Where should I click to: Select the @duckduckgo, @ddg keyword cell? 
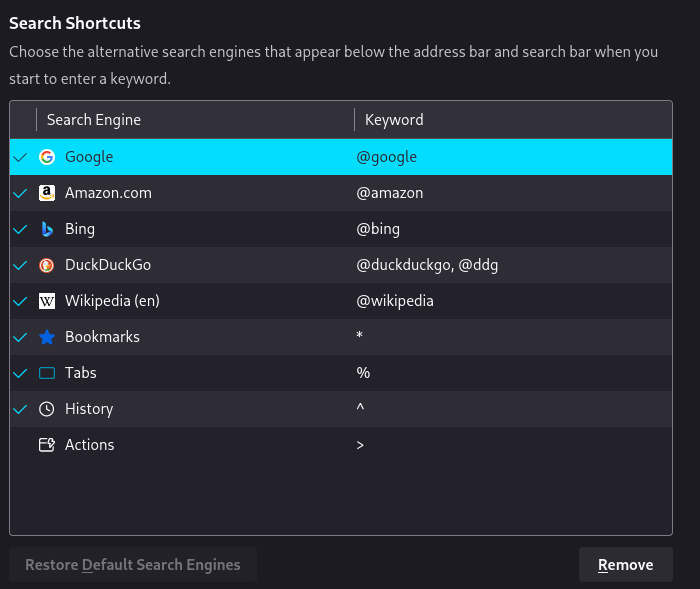(427, 265)
